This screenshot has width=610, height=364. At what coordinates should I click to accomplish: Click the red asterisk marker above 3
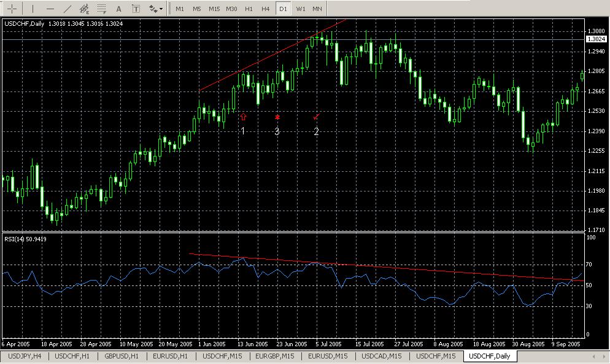(x=277, y=117)
